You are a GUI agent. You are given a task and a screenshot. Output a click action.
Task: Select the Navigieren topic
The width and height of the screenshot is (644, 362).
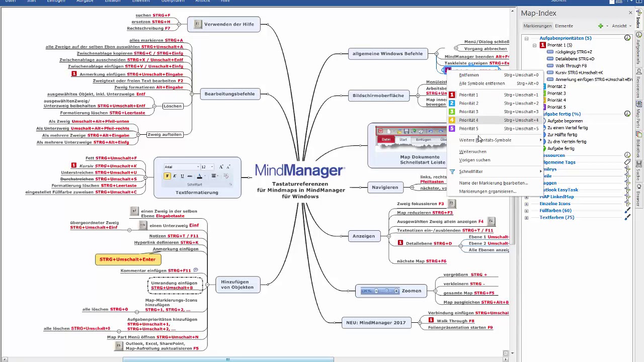click(385, 187)
